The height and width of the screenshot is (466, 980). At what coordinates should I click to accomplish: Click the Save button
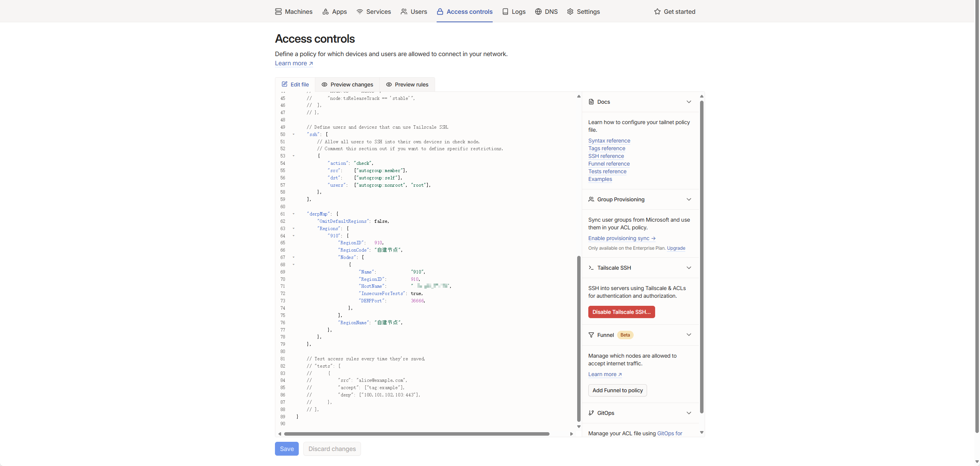point(287,449)
